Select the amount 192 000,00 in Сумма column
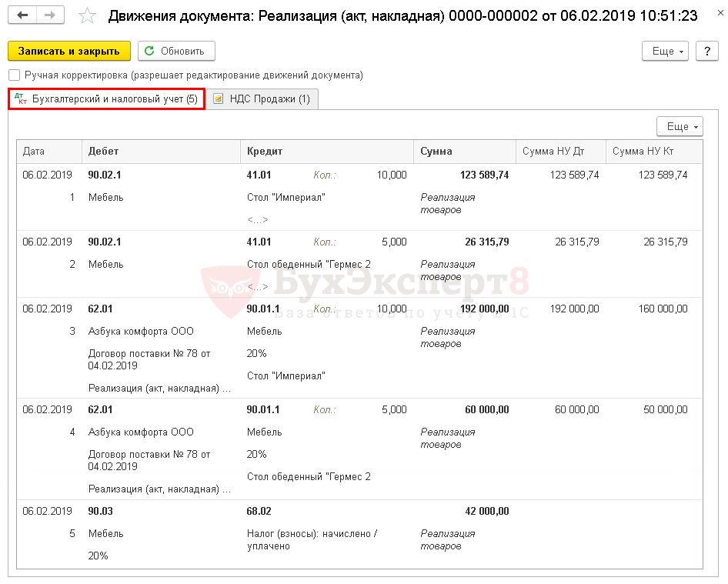The image size is (728, 584). (x=484, y=309)
